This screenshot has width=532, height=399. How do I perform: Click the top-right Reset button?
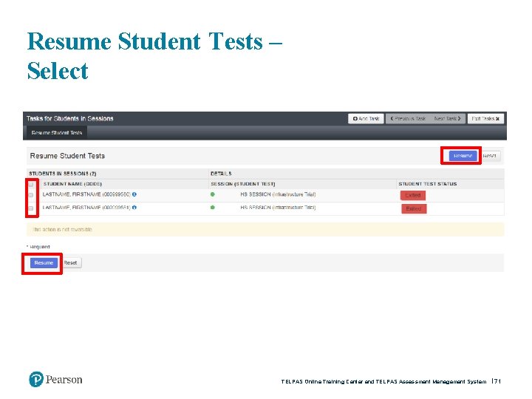(x=489, y=156)
